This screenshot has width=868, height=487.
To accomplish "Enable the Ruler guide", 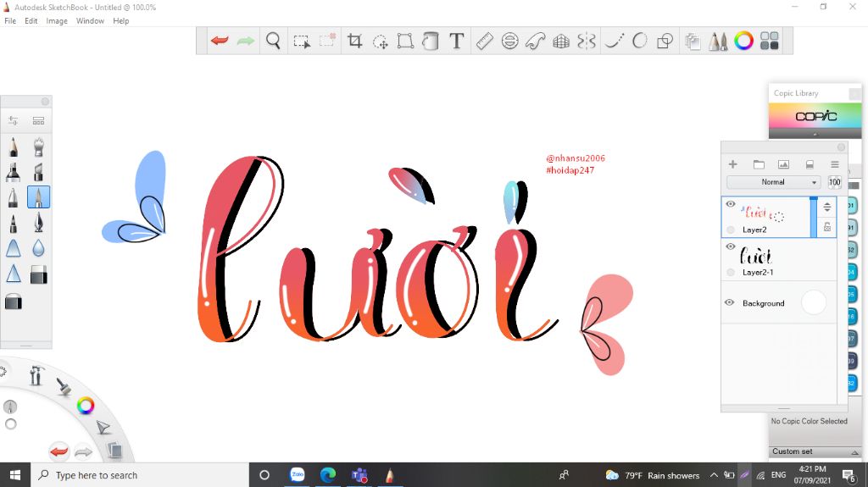I will tap(484, 41).
